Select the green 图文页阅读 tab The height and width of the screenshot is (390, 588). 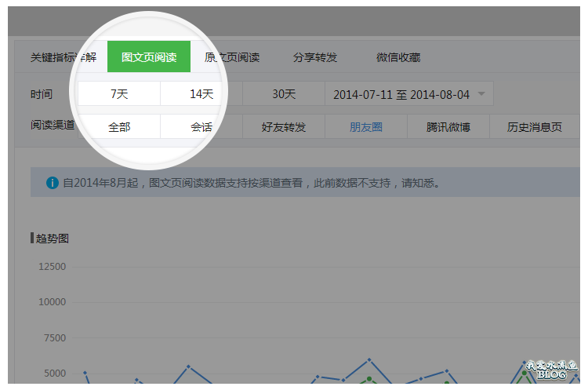(149, 57)
